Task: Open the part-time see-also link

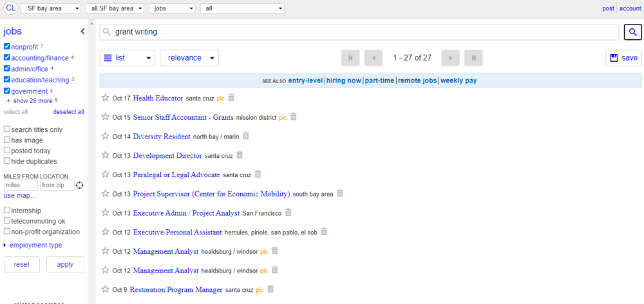Action: 379,81
